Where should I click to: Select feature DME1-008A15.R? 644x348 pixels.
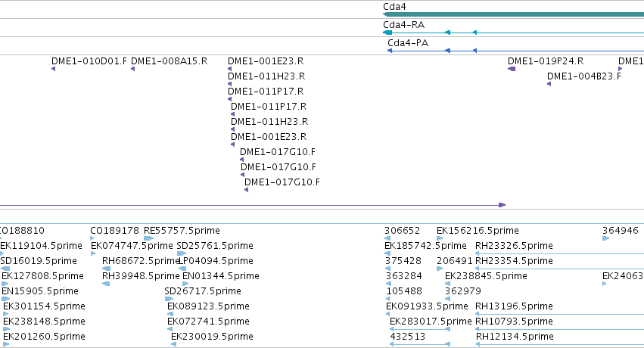[x=169, y=61]
